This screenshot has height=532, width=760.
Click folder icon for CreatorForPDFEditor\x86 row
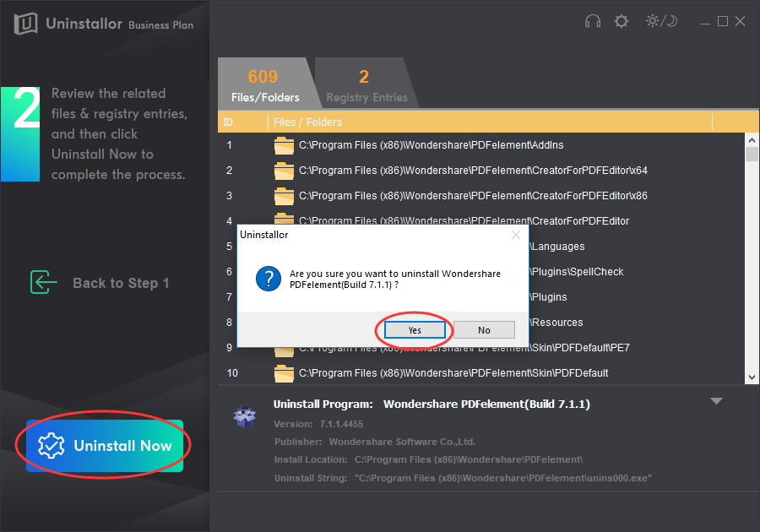click(x=284, y=196)
